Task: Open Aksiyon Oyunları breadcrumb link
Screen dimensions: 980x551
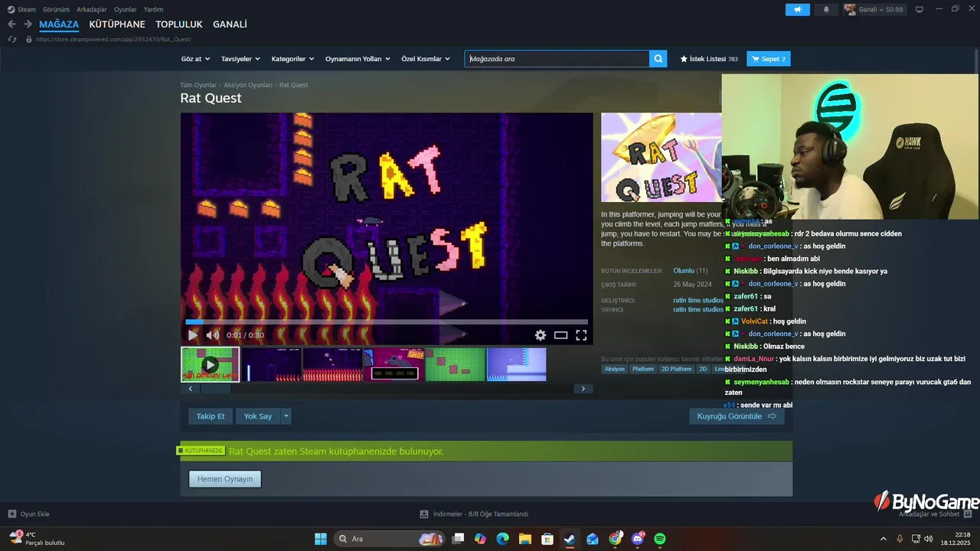Action: [248, 85]
